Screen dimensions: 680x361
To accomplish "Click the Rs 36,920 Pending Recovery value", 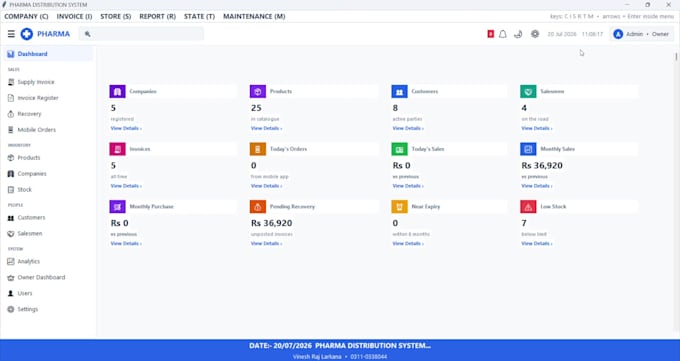I will (271, 223).
